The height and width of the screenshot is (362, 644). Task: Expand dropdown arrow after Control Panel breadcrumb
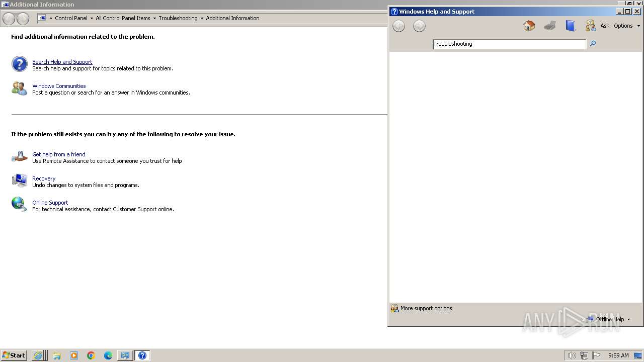tap(92, 18)
